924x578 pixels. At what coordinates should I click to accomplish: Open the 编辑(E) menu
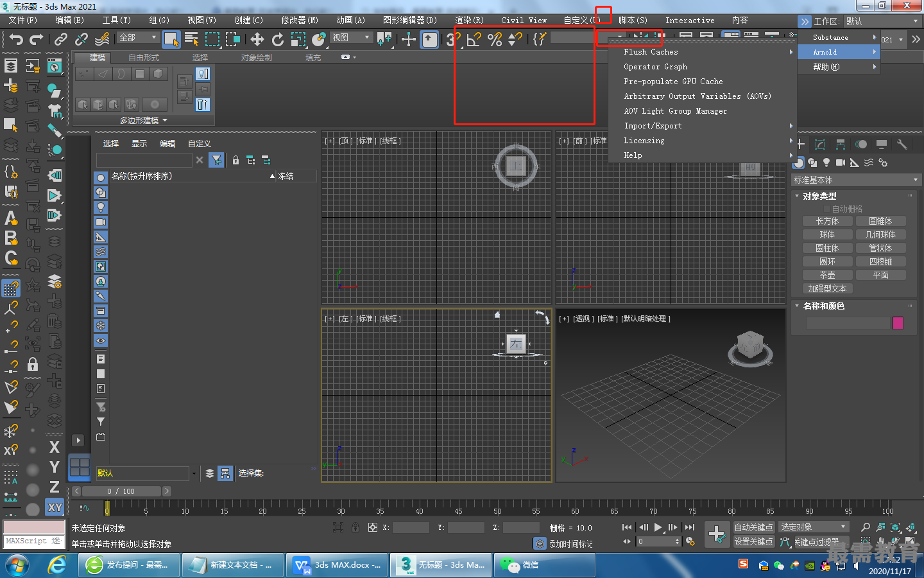click(x=69, y=21)
